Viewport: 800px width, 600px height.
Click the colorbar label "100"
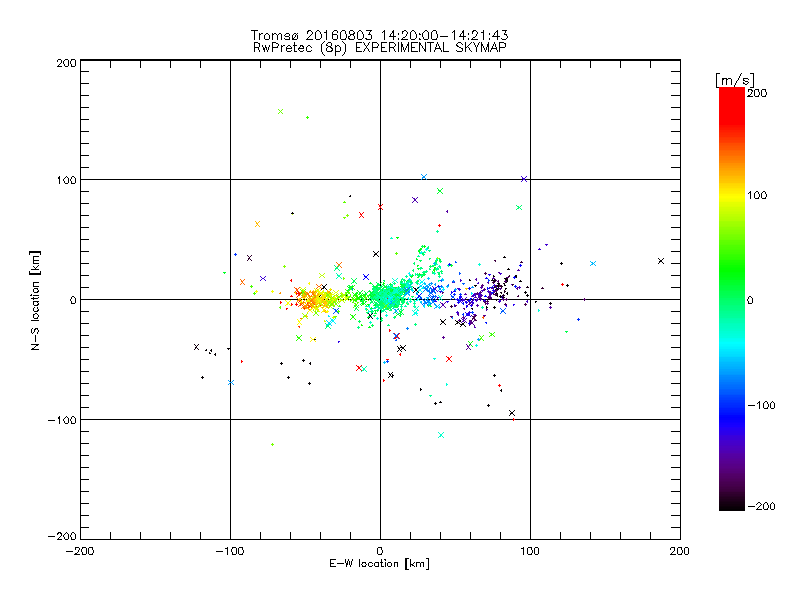pyautogui.click(x=757, y=195)
